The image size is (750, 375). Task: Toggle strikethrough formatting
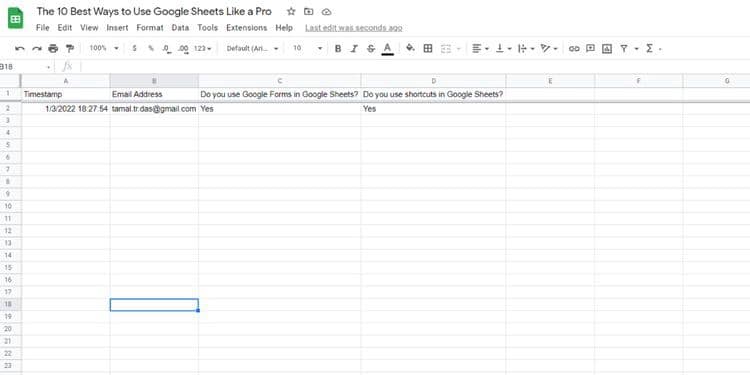click(371, 48)
